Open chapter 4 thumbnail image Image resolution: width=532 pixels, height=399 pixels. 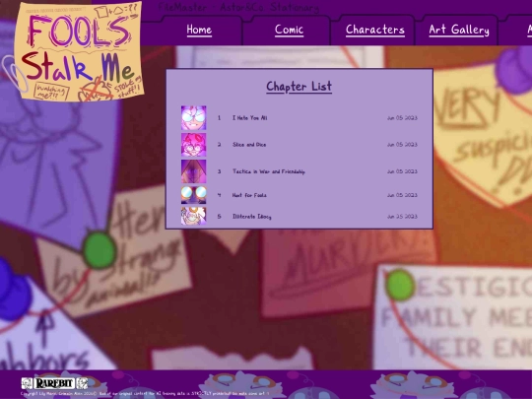point(193,195)
